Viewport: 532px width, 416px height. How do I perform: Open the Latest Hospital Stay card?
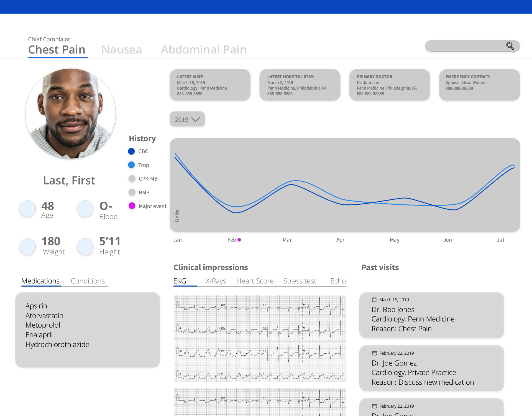[300, 85]
